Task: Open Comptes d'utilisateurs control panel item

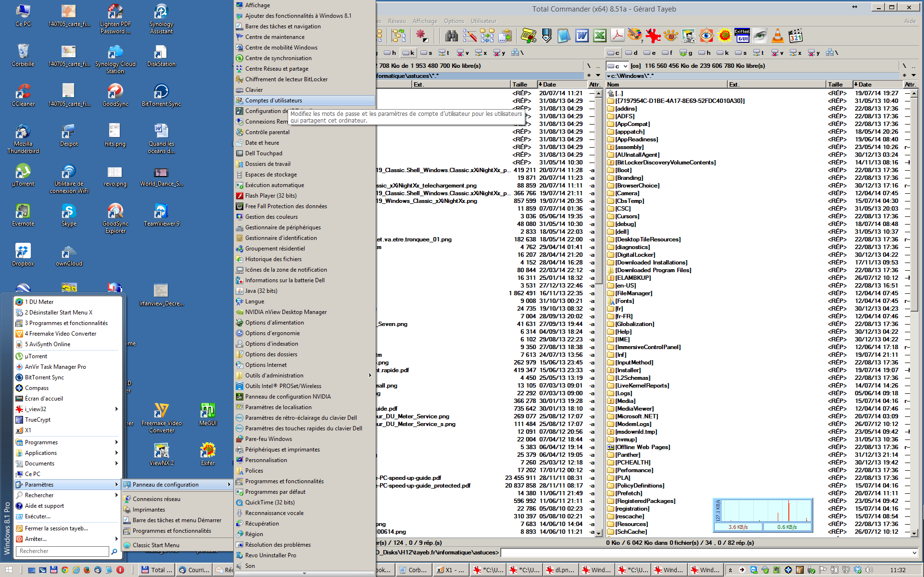Action: (x=304, y=100)
